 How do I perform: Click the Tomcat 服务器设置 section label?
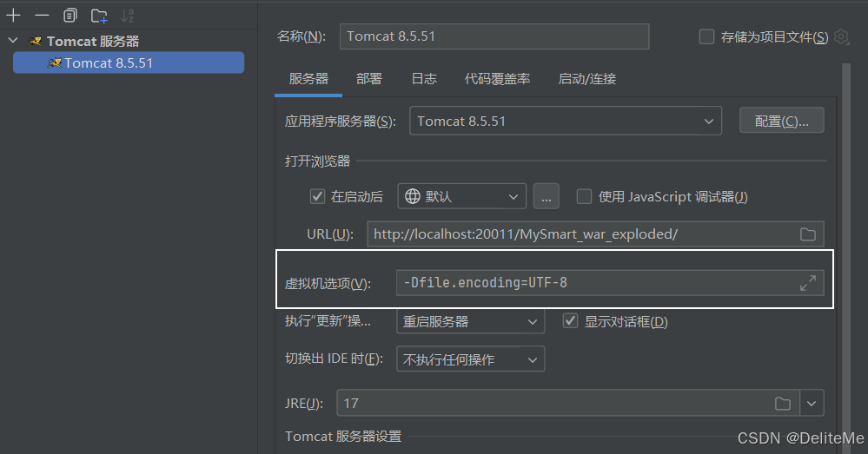[x=343, y=437]
